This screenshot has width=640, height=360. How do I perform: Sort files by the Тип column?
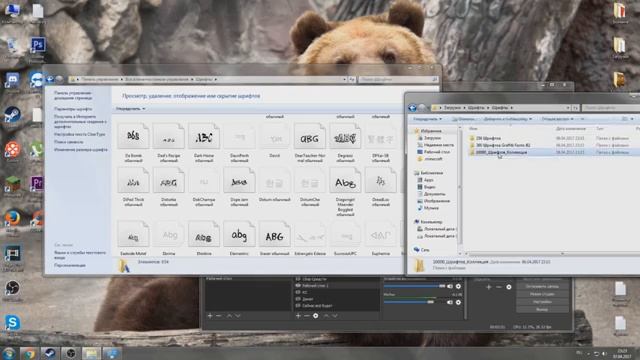(x=600, y=129)
